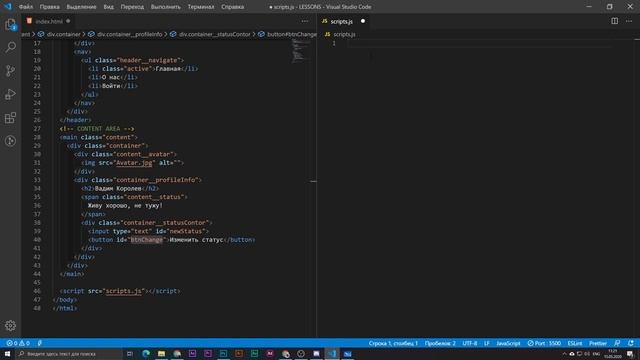Click the feedback icon in status bar
This screenshot has width=640, height=360.
617,343
